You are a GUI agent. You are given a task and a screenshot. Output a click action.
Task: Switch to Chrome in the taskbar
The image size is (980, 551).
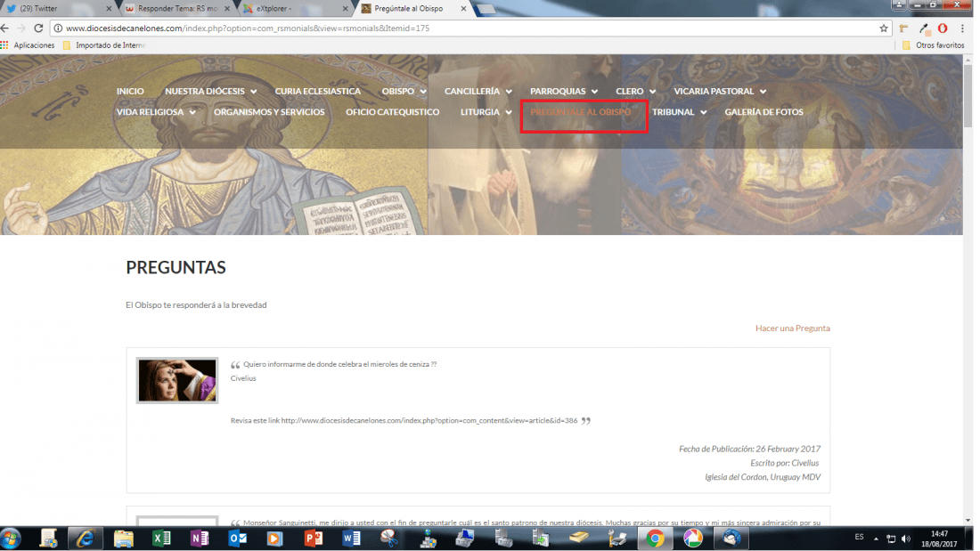click(x=655, y=538)
